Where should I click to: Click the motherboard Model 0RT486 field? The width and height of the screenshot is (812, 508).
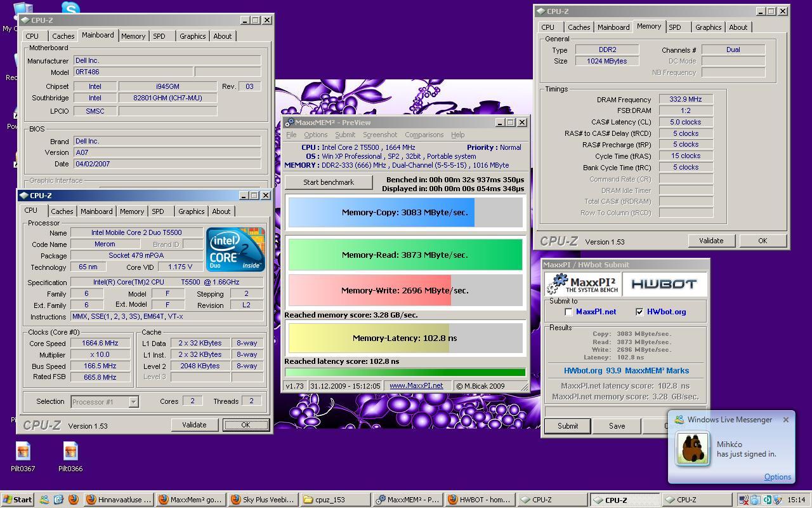(133, 72)
